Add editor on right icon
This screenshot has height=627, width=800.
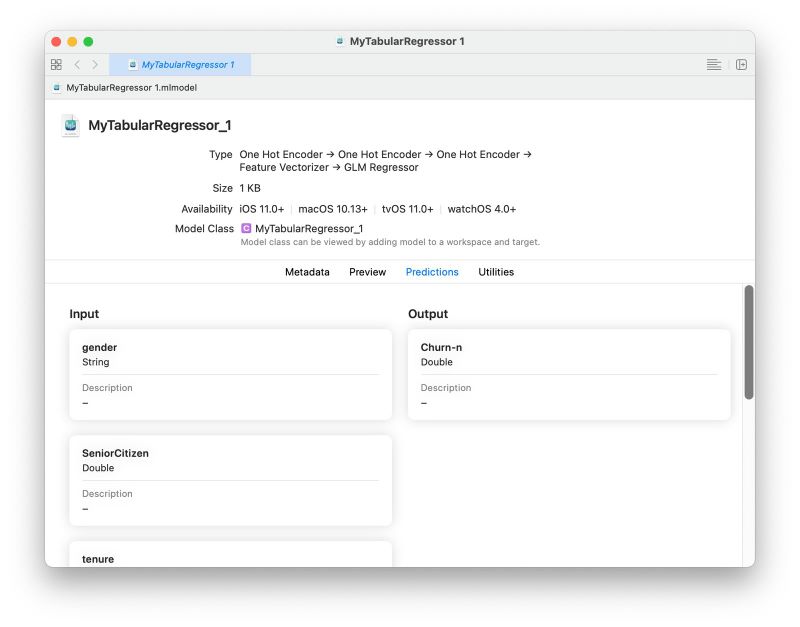tap(741, 64)
